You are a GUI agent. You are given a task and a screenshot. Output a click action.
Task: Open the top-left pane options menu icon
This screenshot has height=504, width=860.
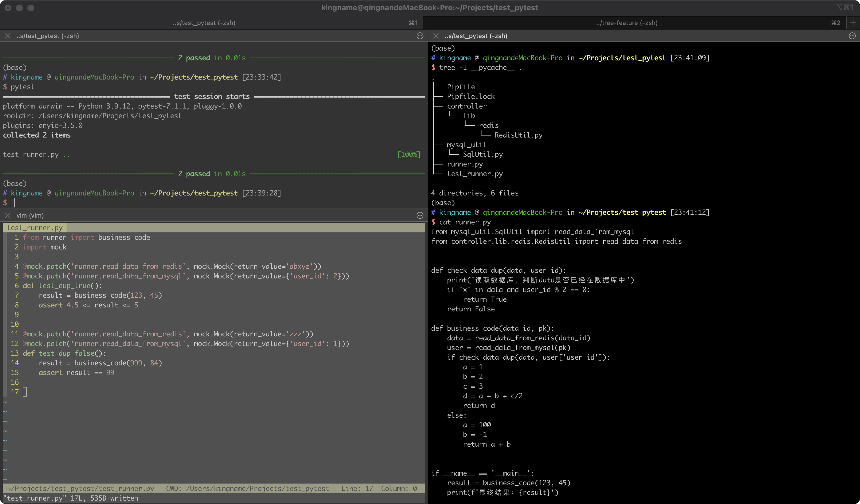(420, 36)
